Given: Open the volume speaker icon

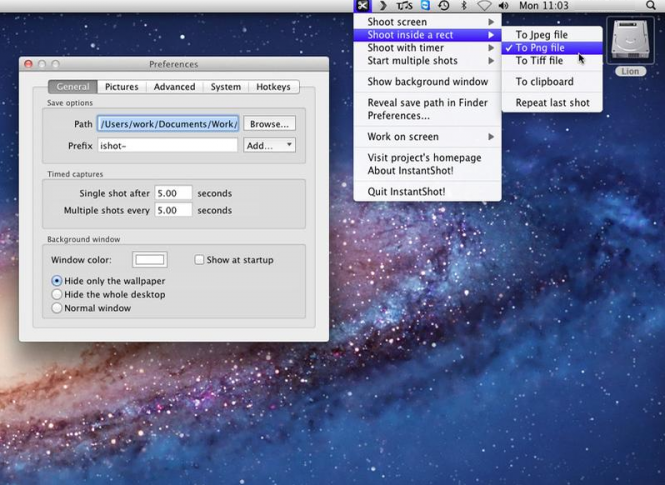Looking at the screenshot, I should 503,6.
